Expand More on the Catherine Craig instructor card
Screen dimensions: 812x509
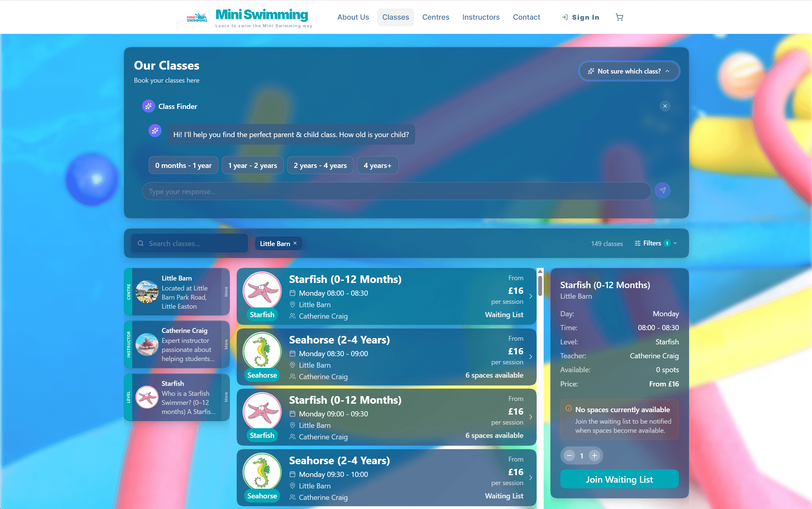click(226, 344)
